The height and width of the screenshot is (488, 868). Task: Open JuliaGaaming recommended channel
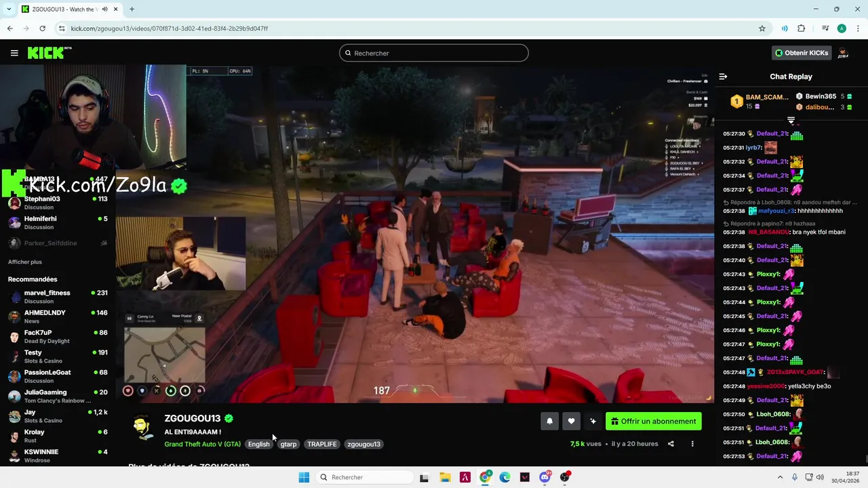coord(58,396)
